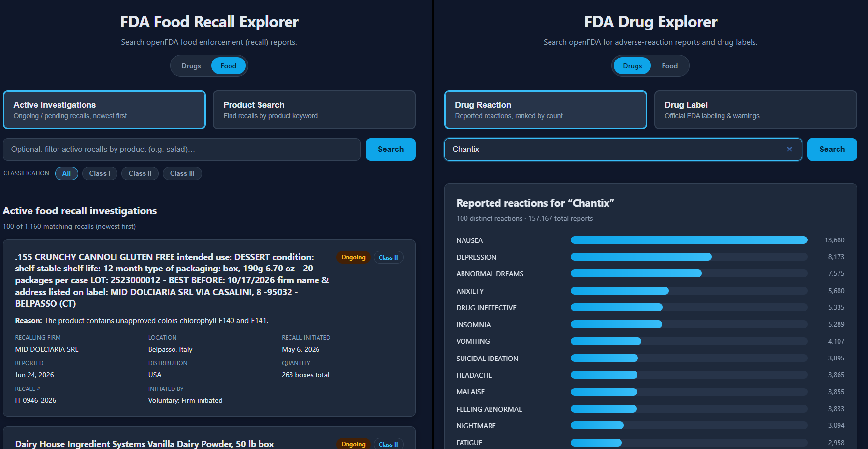Click the Active food recall investigations heading
868x449 pixels.
pyautogui.click(x=80, y=211)
